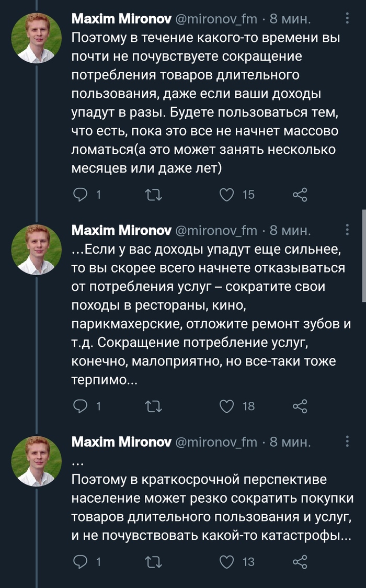Share the second tweet about services

click(300, 405)
